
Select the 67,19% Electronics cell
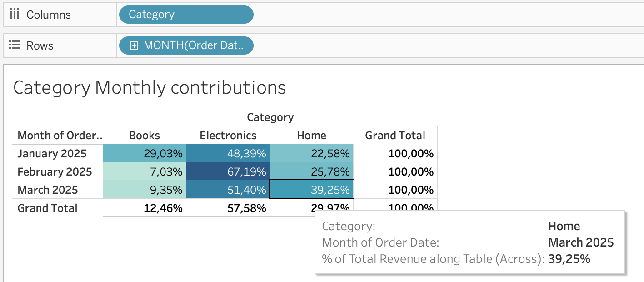[228, 172]
